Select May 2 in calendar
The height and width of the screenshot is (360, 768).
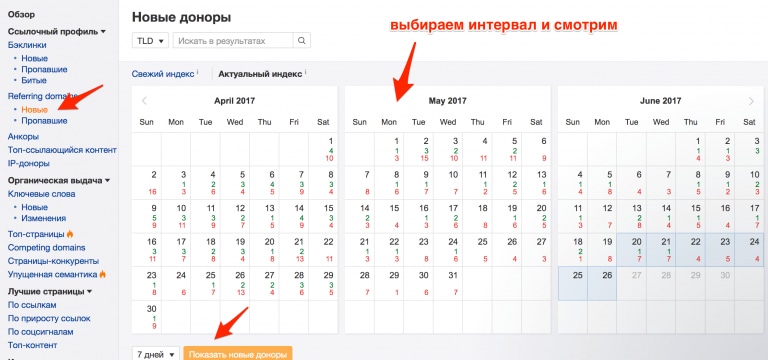419,149
